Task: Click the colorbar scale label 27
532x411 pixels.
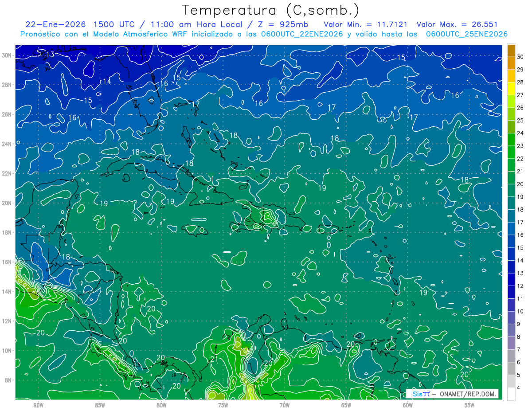Action: [520, 95]
